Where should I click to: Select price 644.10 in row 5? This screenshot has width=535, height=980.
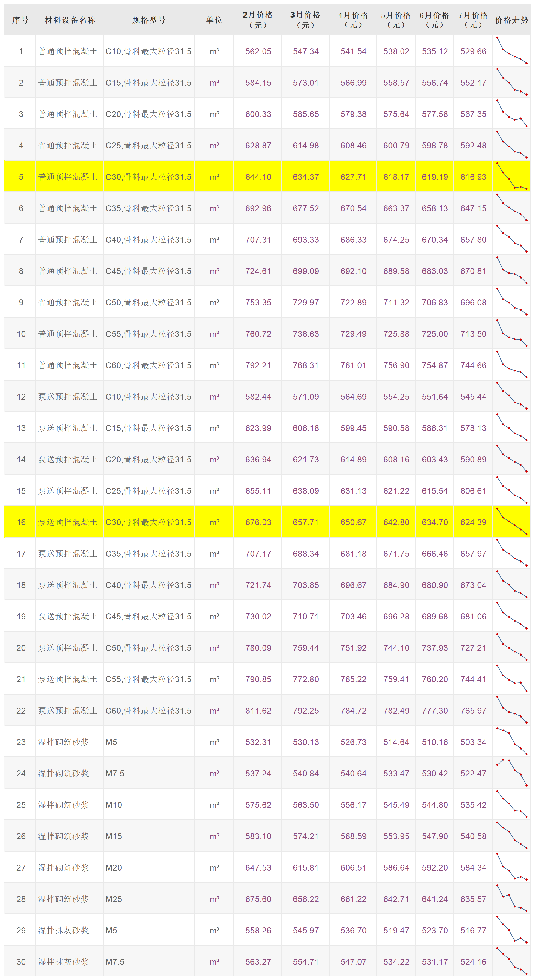258,177
